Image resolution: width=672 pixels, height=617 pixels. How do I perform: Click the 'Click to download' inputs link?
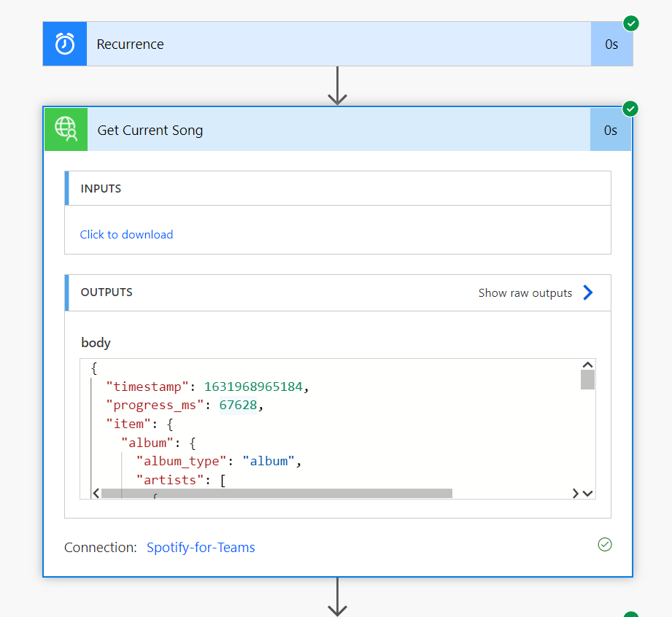[126, 234]
